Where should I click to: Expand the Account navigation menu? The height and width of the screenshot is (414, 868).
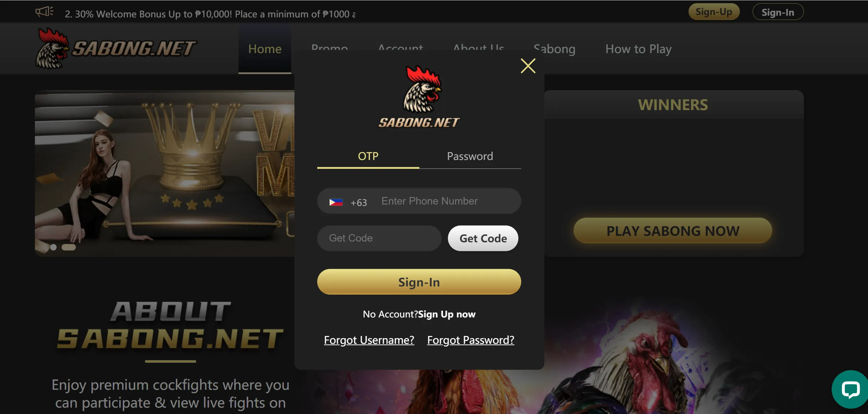pyautogui.click(x=400, y=48)
